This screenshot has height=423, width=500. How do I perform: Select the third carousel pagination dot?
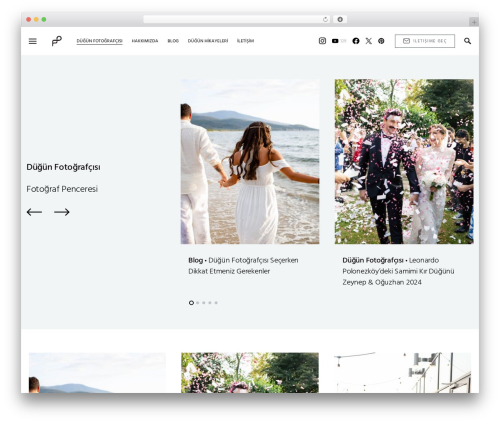click(x=204, y=303)
